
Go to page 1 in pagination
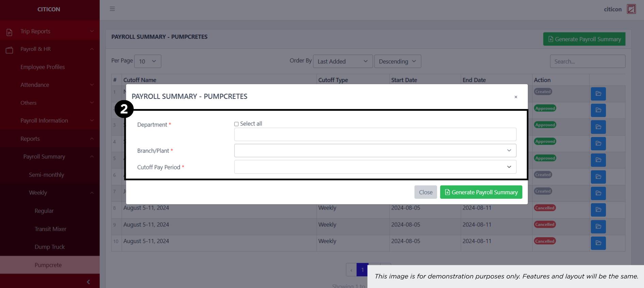pyautogui.click(x=363, y=270)
